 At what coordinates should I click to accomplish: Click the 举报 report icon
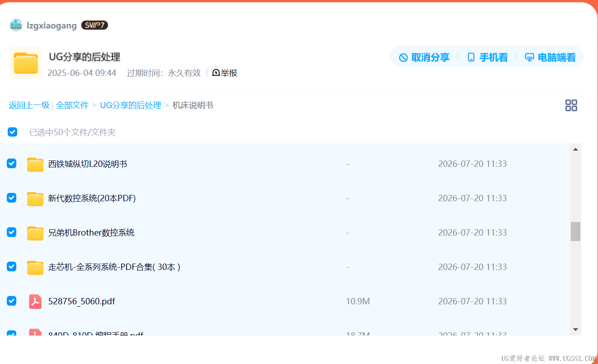pos(216,73)
